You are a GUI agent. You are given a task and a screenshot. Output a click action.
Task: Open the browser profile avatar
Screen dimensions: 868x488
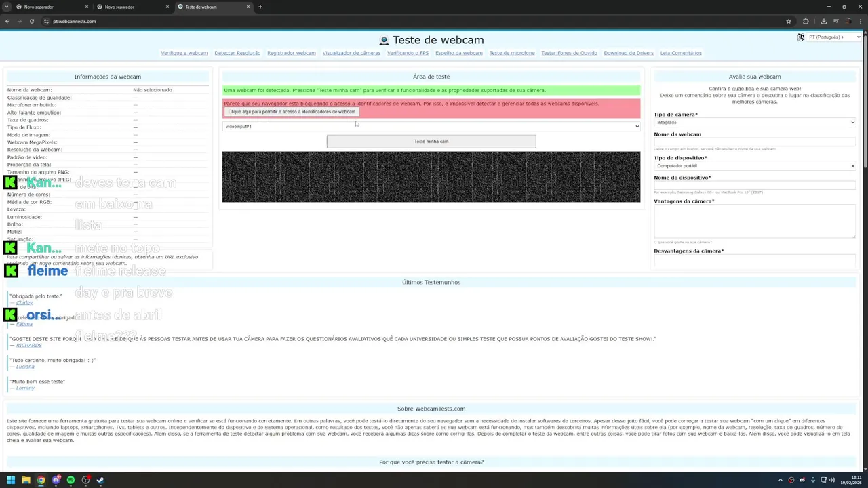point(848,21)
